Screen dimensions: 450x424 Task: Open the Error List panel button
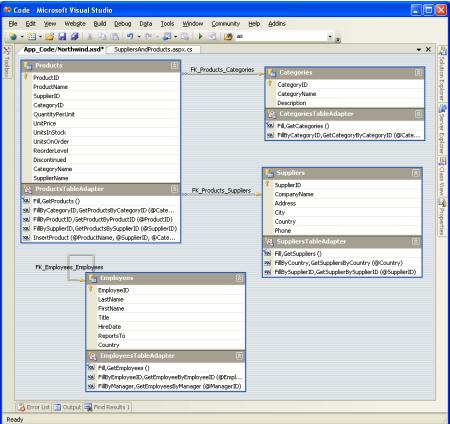[34, 407]
